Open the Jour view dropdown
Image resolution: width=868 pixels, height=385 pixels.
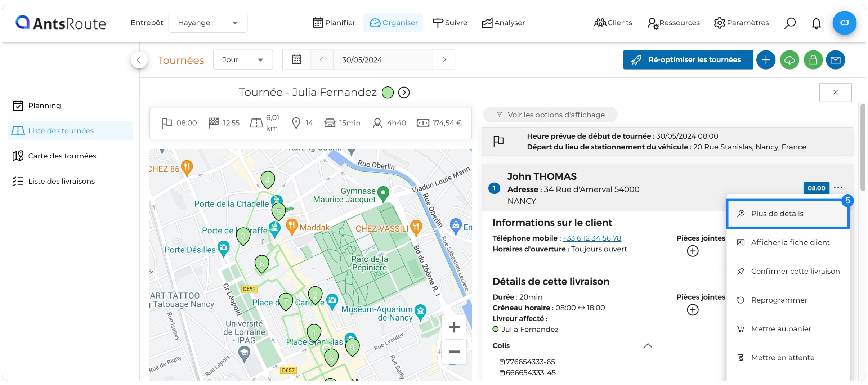pyautogui.click(x=243, y=60)
